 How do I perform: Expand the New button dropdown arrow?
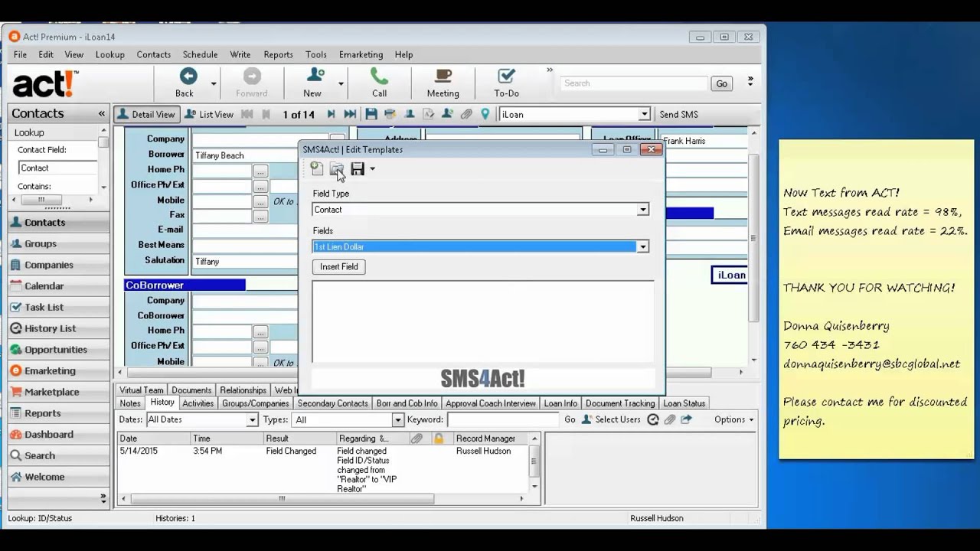[x=341, y=83]
